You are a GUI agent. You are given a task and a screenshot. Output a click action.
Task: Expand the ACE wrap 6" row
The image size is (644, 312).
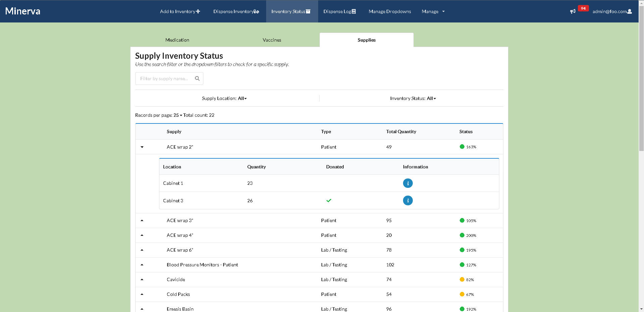click(142, 250)
